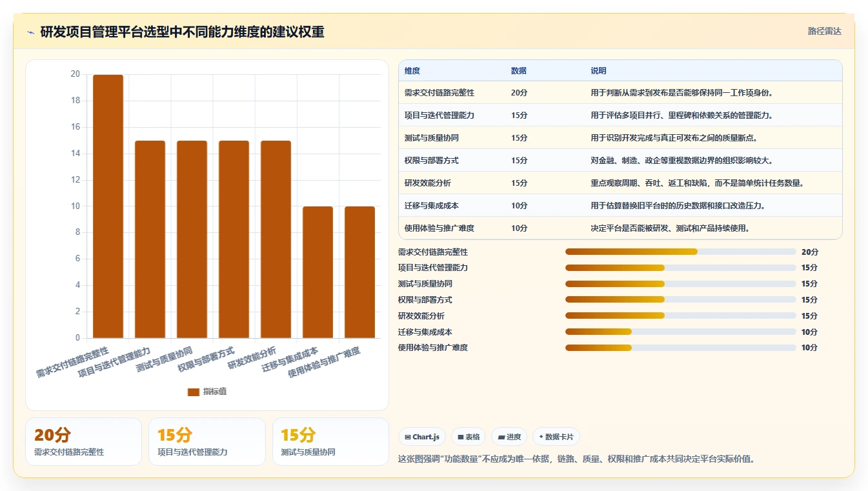Click the 维度 column header
Viewport: 868px width, 491px height.
coord(412,71)
